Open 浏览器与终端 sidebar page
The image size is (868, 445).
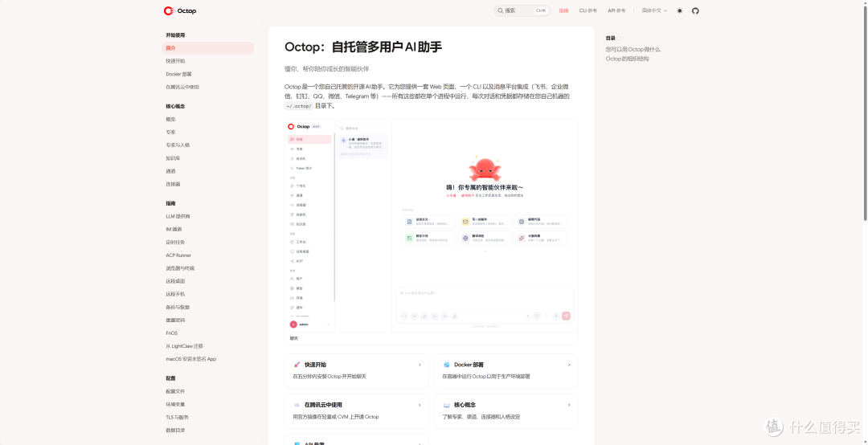180,268
